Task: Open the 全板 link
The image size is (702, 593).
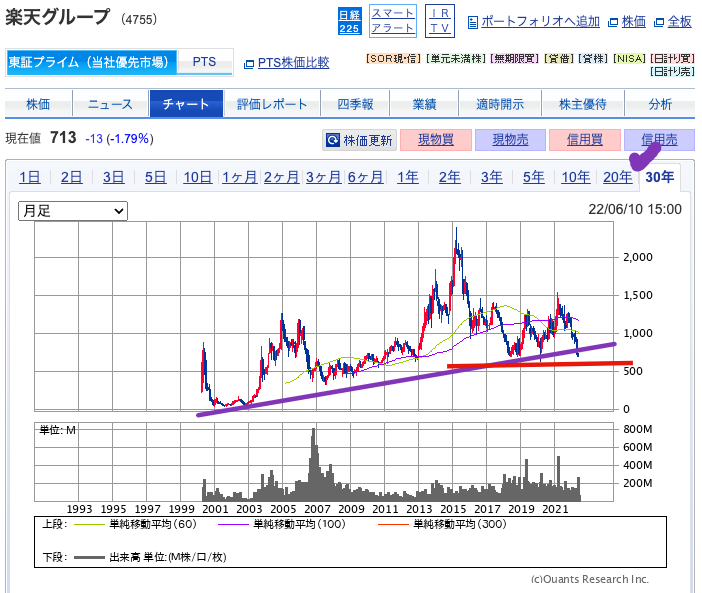Action: pyautogui.click(x=679, y=21)
